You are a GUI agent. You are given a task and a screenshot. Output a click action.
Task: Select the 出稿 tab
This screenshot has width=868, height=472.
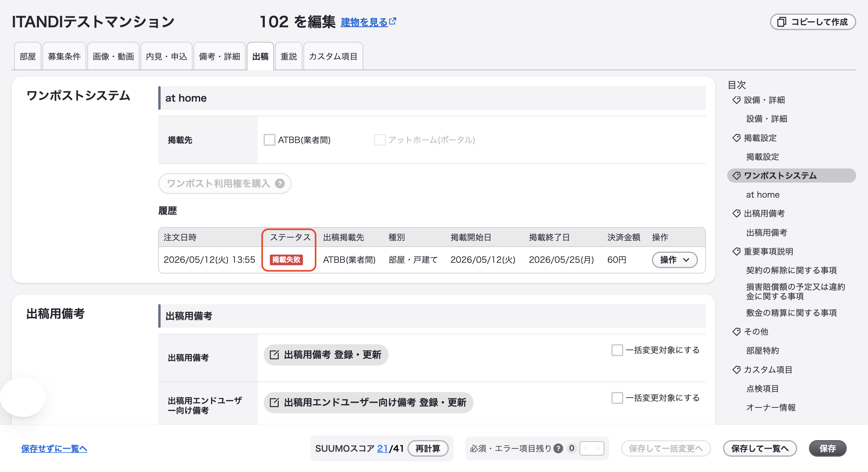pos(260,57)
